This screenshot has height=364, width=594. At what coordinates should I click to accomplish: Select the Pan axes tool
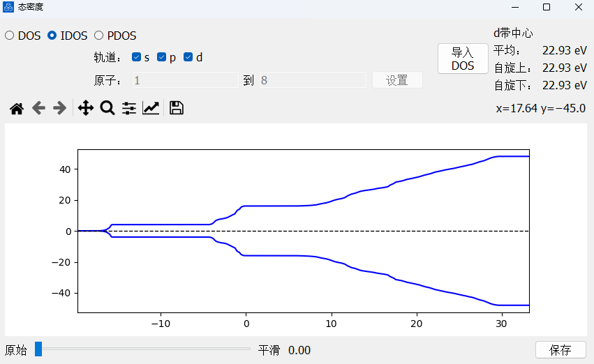(x=85, y=108)
